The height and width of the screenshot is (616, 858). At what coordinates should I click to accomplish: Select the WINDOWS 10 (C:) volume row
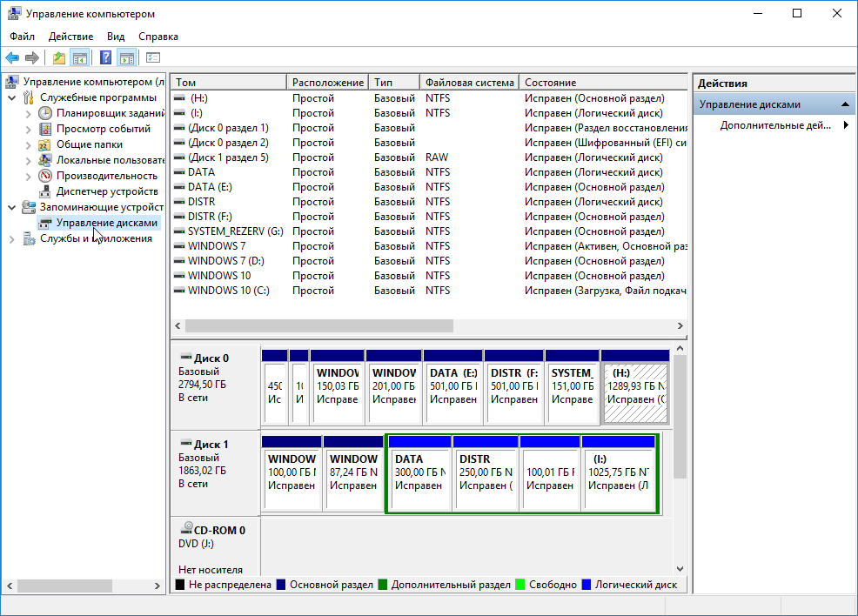tap(429, 291)
